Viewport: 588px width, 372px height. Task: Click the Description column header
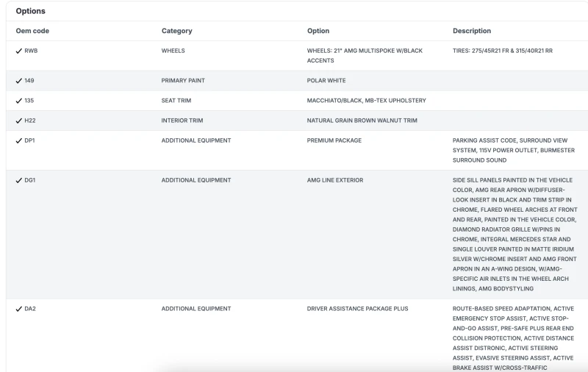(472, 31)
